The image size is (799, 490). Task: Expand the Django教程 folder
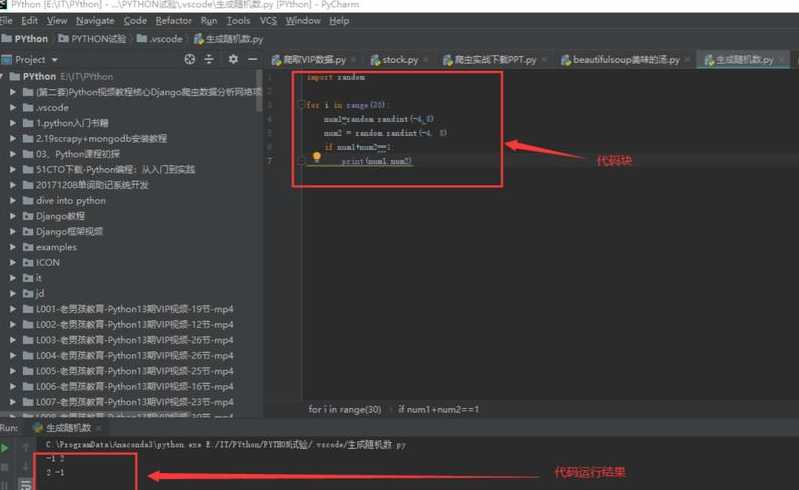[x=13, y=216]
